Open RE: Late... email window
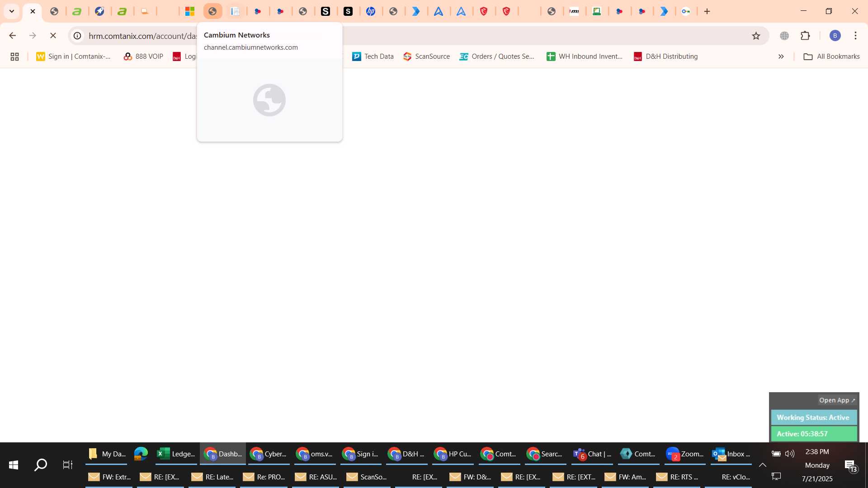 pyautogui.click(x=212, y=477)
